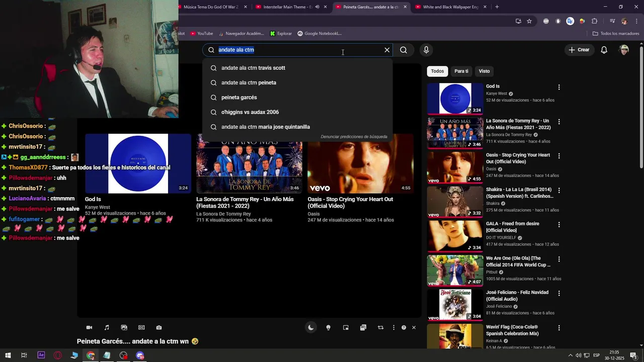Switch to Interstellar Main Theme tab

tap(290, 7)
